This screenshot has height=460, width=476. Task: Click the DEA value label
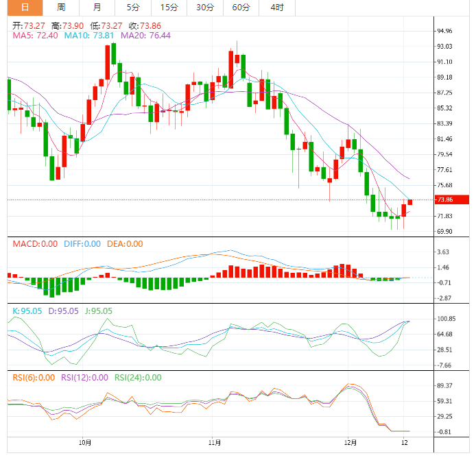(x=125, y=243)
